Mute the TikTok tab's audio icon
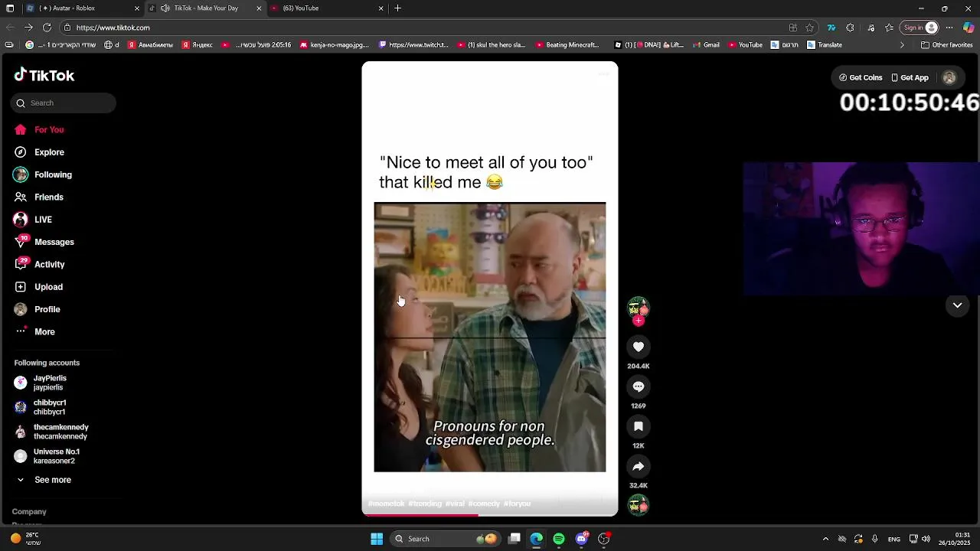This screenshot has height=551, width=980. [165, 8]
